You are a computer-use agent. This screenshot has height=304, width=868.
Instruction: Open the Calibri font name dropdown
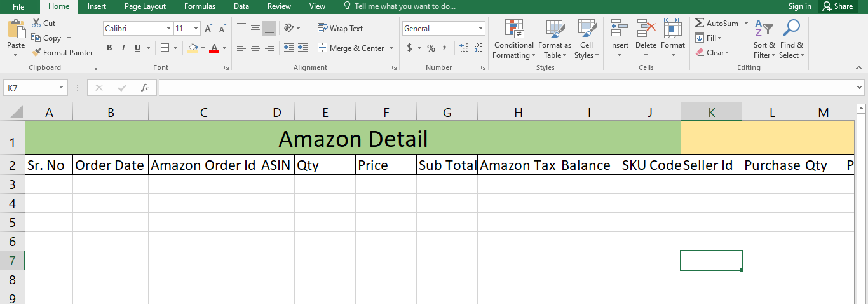tap(168, 29)
